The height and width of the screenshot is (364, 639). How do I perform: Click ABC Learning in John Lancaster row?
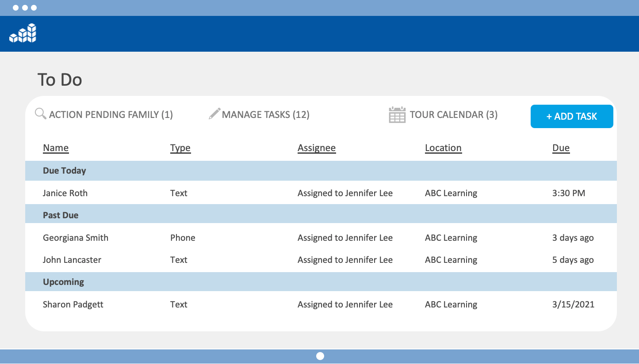pyautogui.click(x=451, y=260)
